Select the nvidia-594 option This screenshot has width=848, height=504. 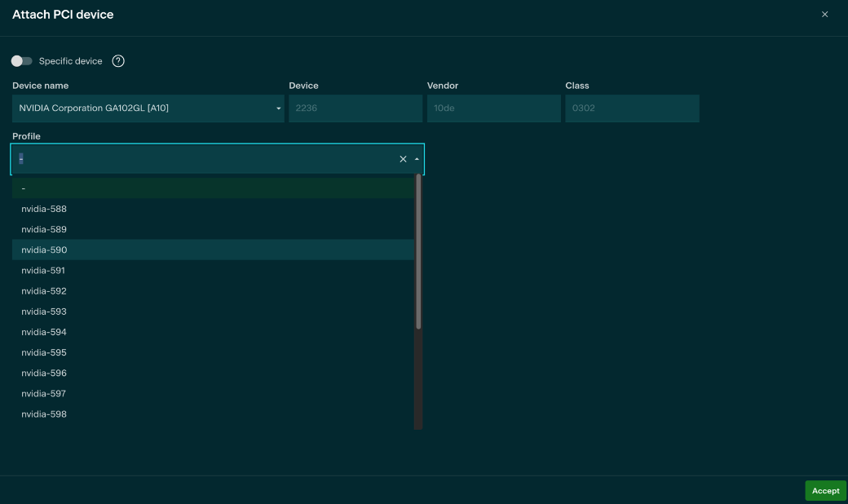(44, 332)
